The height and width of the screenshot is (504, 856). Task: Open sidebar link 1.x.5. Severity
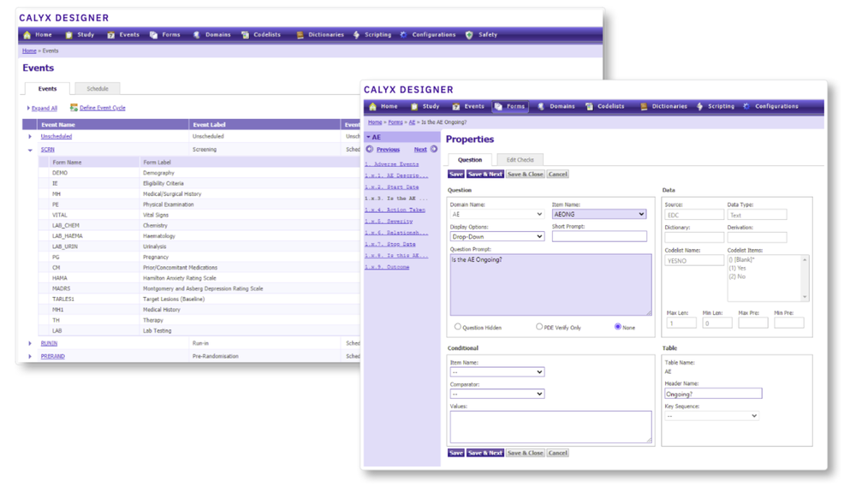389,222
